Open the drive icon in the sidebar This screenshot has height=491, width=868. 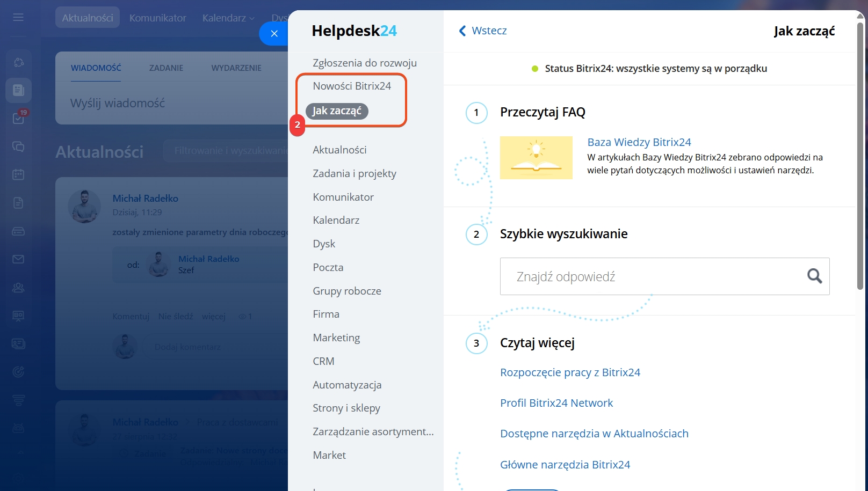(x=18, y=231)
